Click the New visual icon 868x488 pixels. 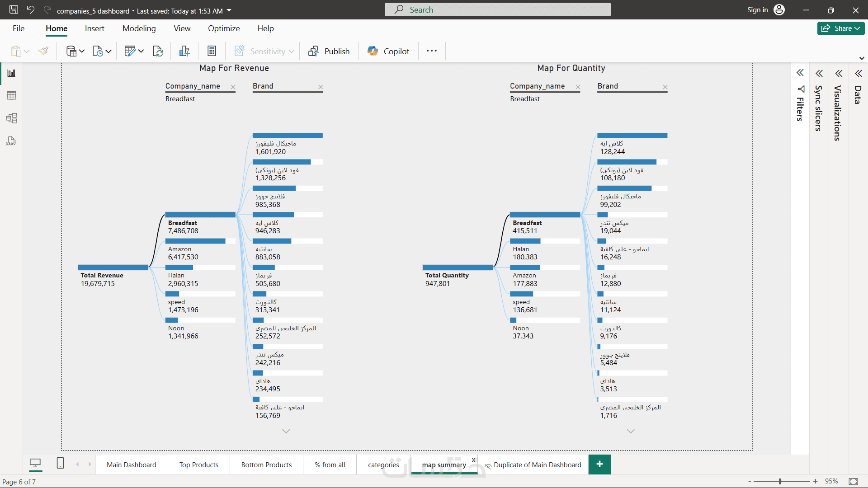click(x=184, y=51)
